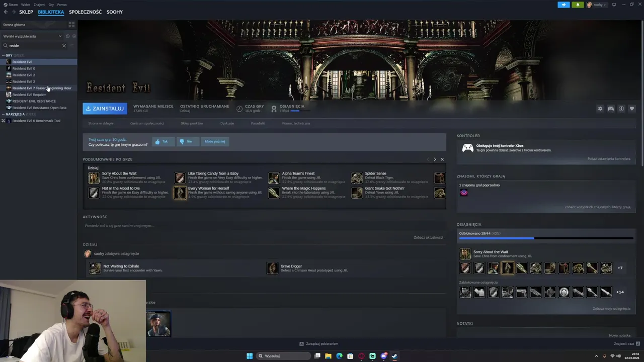The height and width of the screenshot is (362, 644).
Task: Open game settings gear icon
Action: pos(600,109)
